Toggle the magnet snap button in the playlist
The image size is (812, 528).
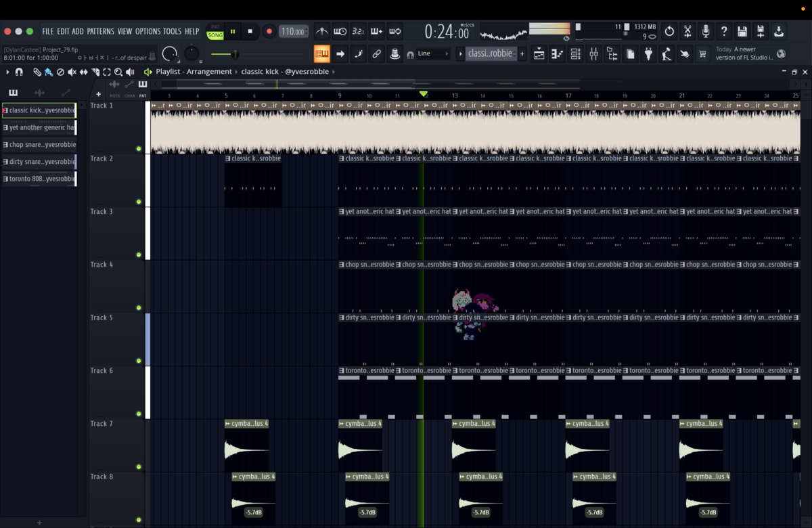pyautogui.click(x=19, y=72)
